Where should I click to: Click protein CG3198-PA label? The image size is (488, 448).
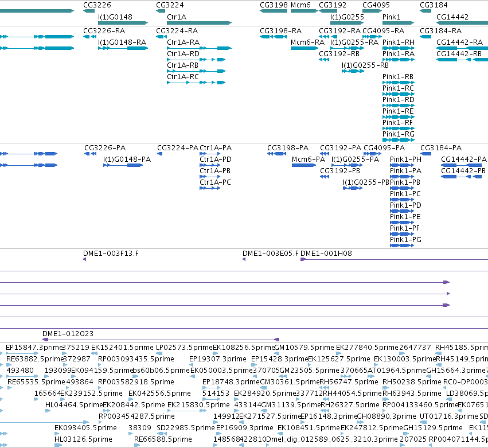(x=288, y=147)
